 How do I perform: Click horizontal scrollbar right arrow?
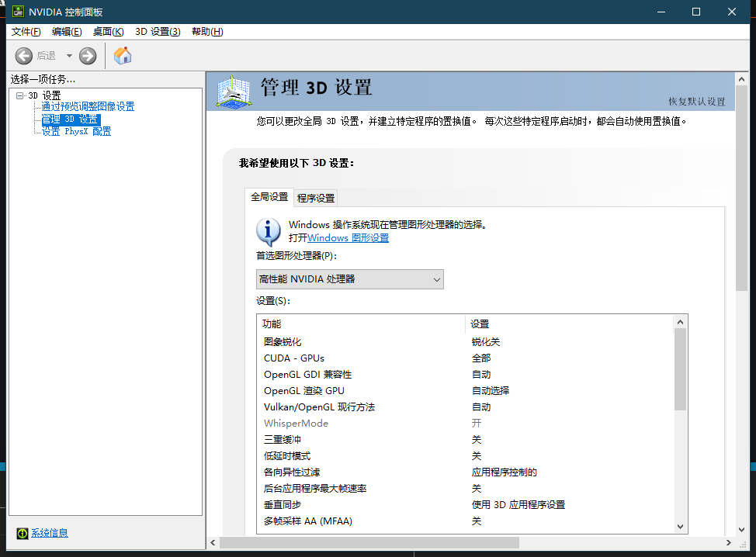pos(729,542)
